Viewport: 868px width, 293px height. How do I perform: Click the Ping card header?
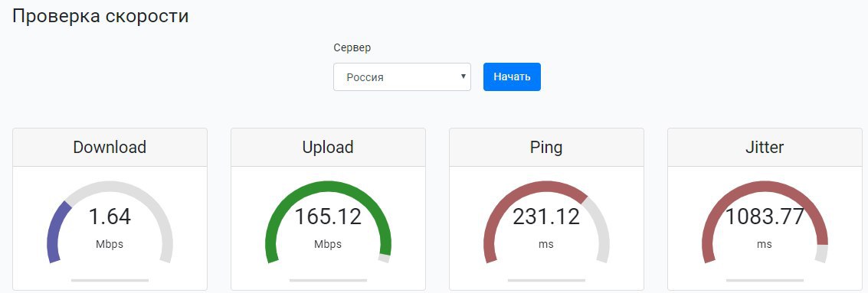tap(546, 147)
